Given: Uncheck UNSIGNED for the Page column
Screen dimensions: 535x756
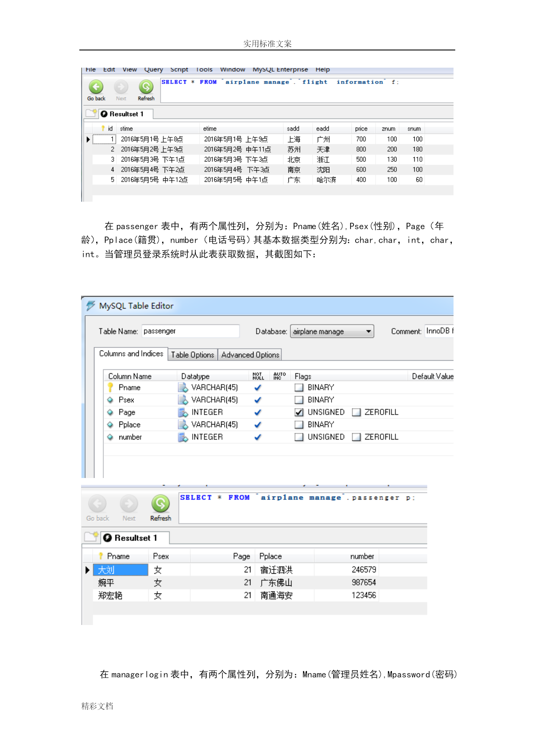Looking at the screenshot, I should point(299,412).
